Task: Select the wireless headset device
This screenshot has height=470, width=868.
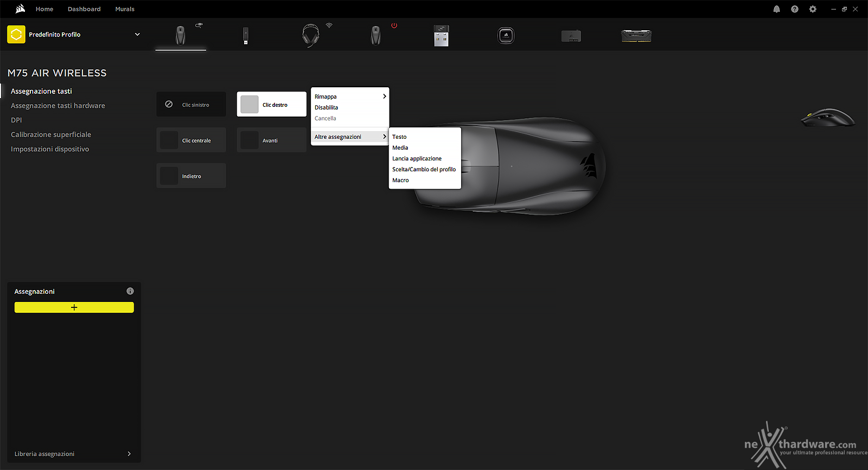Action: (311, 36)
